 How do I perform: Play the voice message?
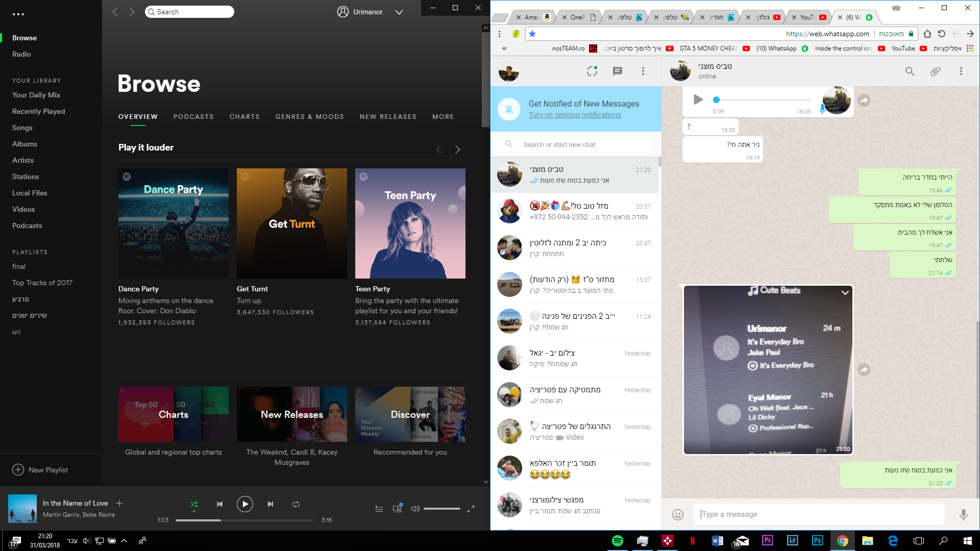(x=698, y=99)
